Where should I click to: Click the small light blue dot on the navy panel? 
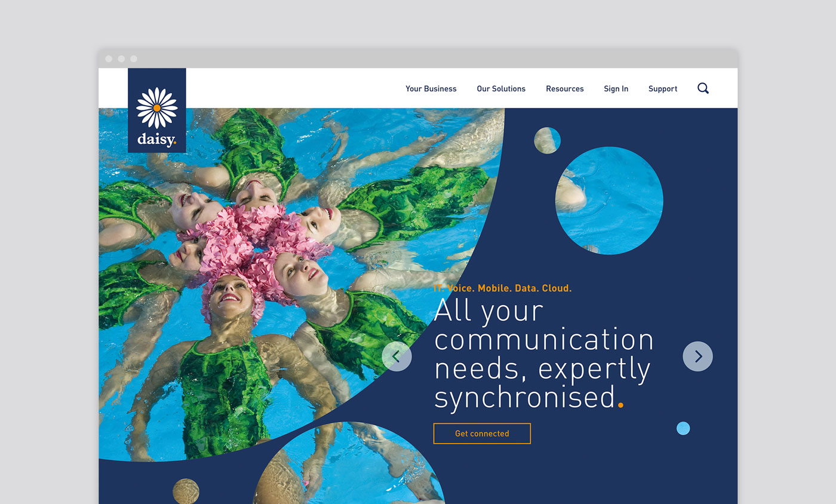click(x=683, y=428)
